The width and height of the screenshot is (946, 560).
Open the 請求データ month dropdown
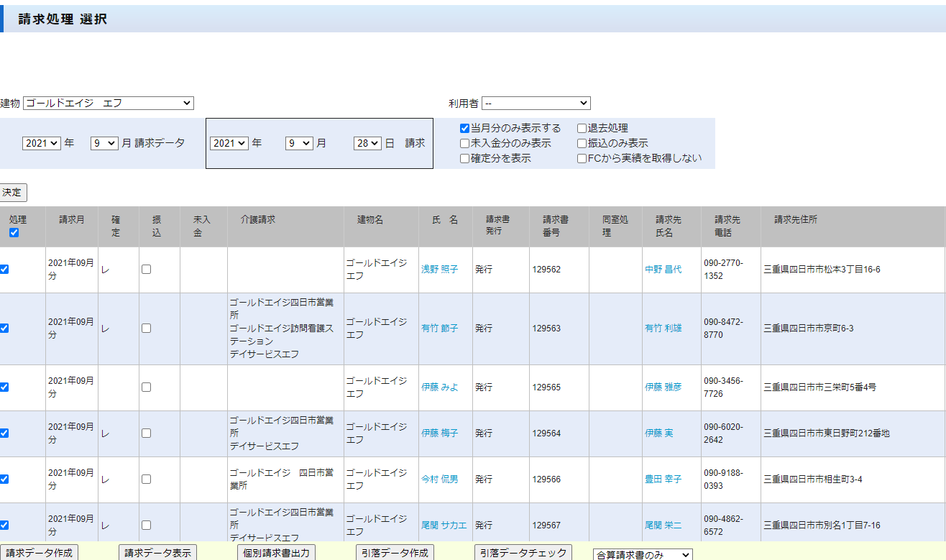[x=104, y=144]
